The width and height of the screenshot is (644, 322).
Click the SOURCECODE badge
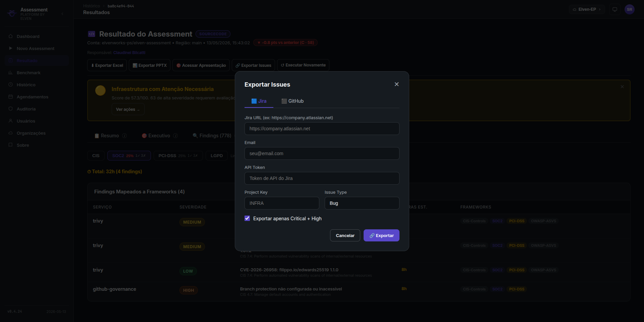coord(213,34)
